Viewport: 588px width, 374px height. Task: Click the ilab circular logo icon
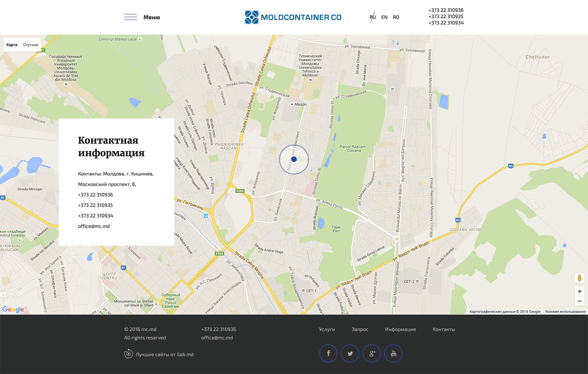[x=128, y=354]
